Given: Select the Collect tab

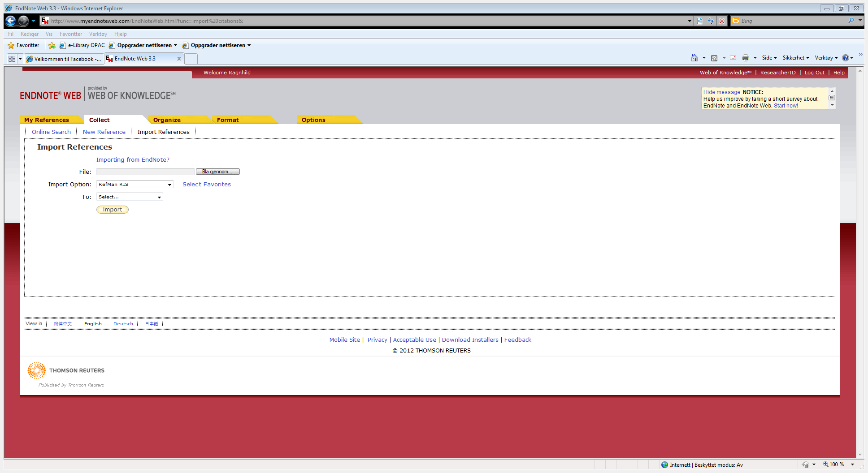Looking at the screenshot, I should click(x=99, y=120).
